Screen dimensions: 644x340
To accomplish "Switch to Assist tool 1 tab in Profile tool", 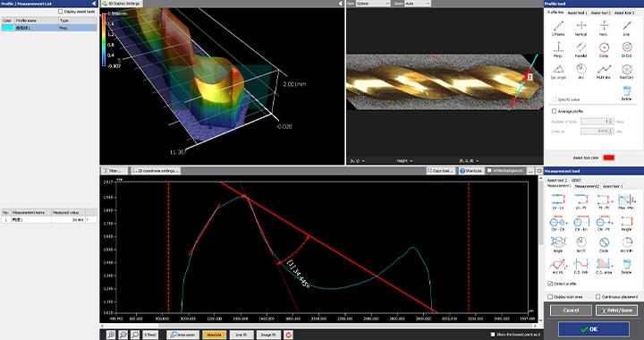I will point(577,13).
